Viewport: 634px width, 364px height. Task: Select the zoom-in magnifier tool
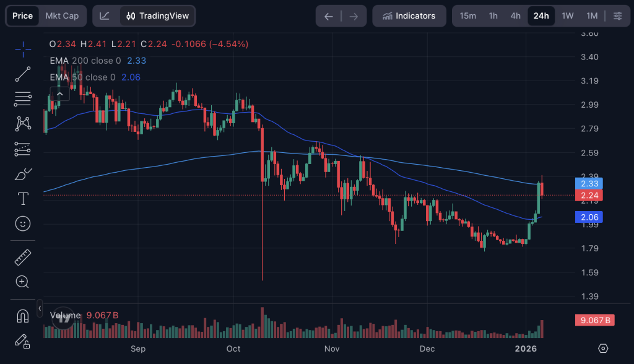[22, 282]
